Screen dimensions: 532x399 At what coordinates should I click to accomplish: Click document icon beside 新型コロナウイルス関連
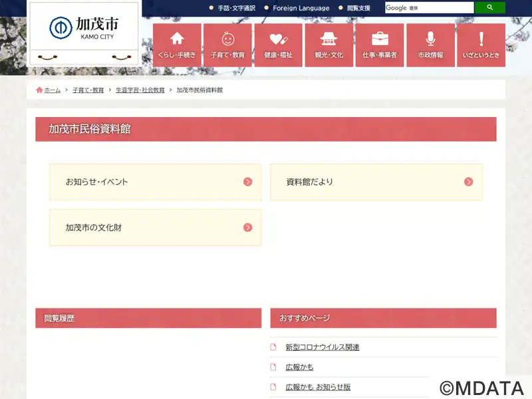tap(273, 347)
